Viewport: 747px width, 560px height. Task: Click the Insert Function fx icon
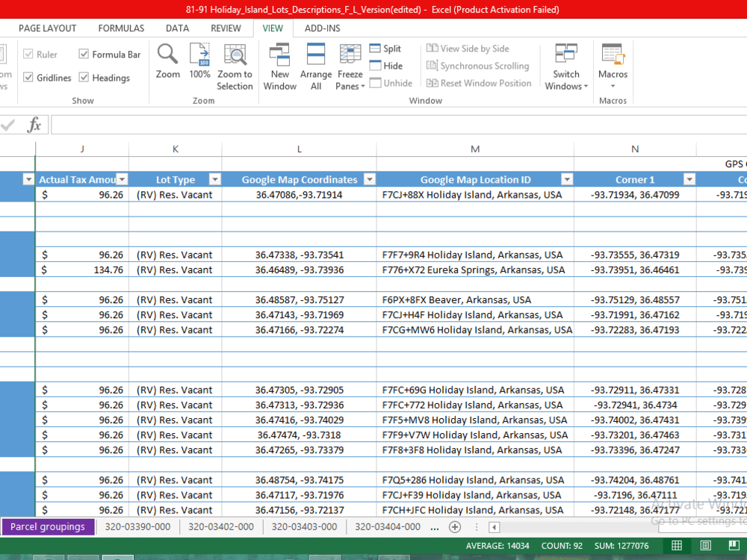point(34,125)
